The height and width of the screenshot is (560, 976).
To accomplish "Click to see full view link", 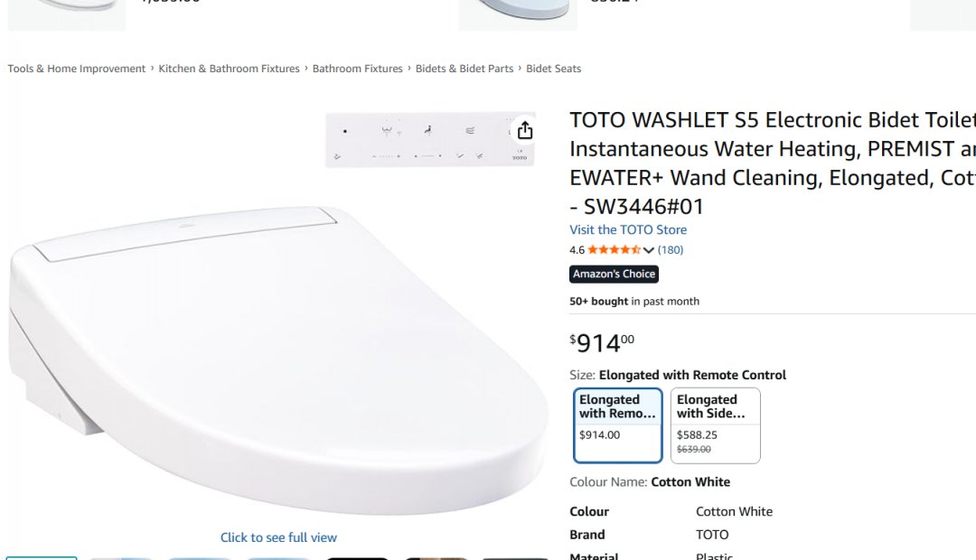I will click(278, 537).
